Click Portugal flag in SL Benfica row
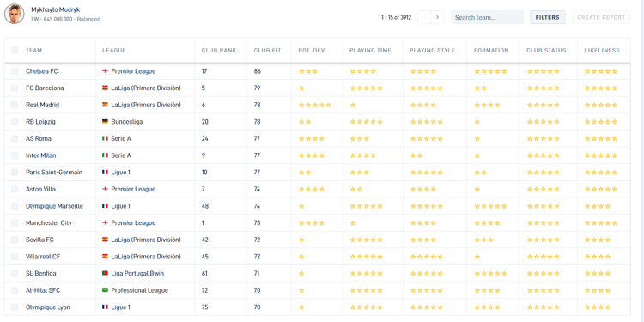The height and width of the screenshot is (322, 644). (x=105, y=273)
